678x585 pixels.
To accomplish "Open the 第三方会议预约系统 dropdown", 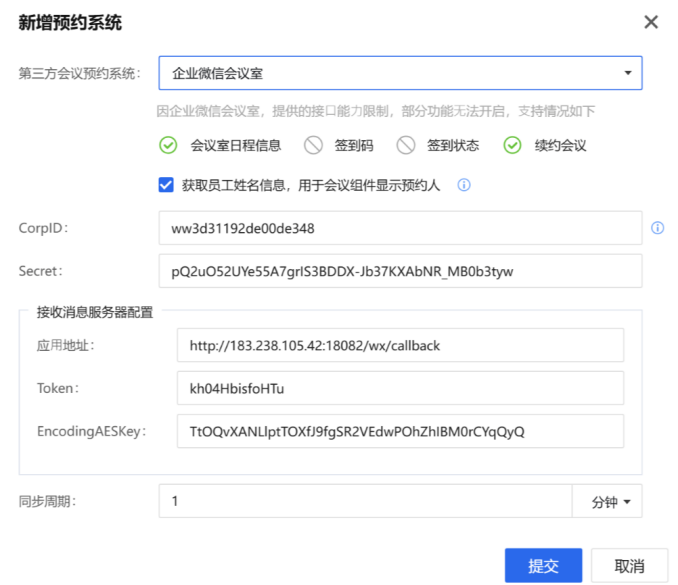I will click(400, 73).
